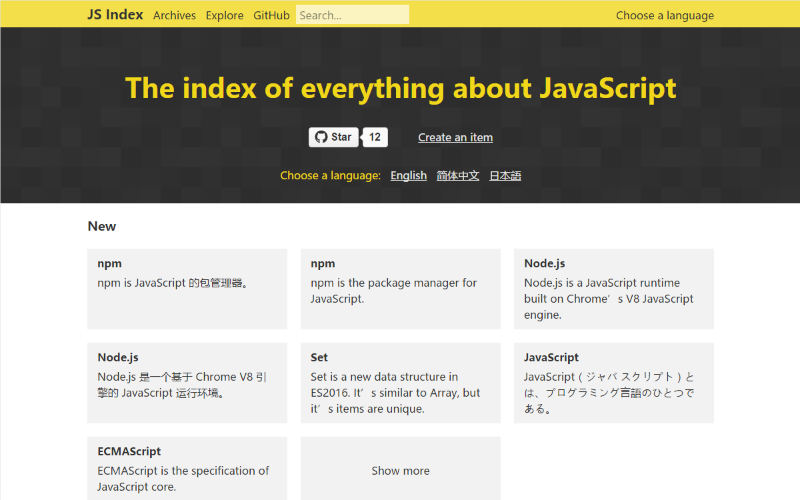Open the ECMAScript specification card
Screen dimensions: 800x500
pyautogui.click(x=187, y=468)
